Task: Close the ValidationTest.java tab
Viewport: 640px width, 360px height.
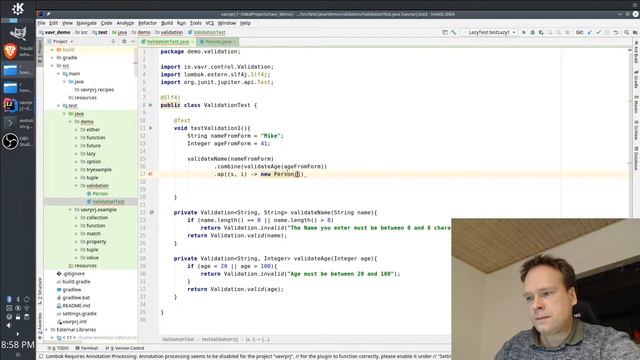Action: [193, 42]
